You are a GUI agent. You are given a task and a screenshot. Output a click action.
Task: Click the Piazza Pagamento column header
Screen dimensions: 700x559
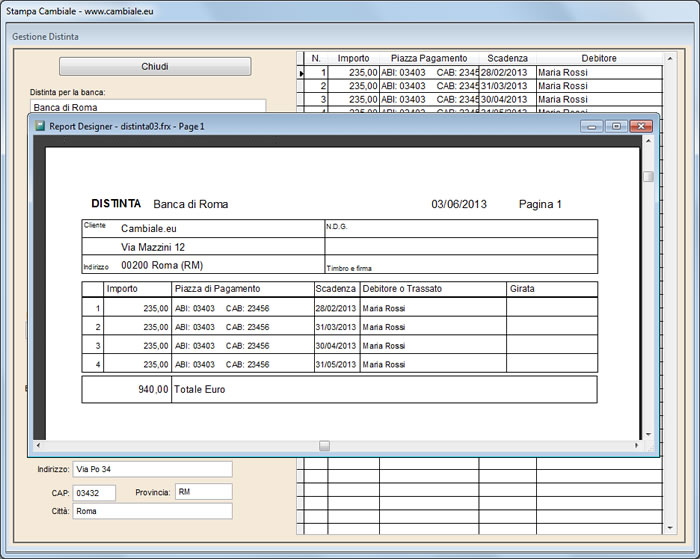coord(429,58)
